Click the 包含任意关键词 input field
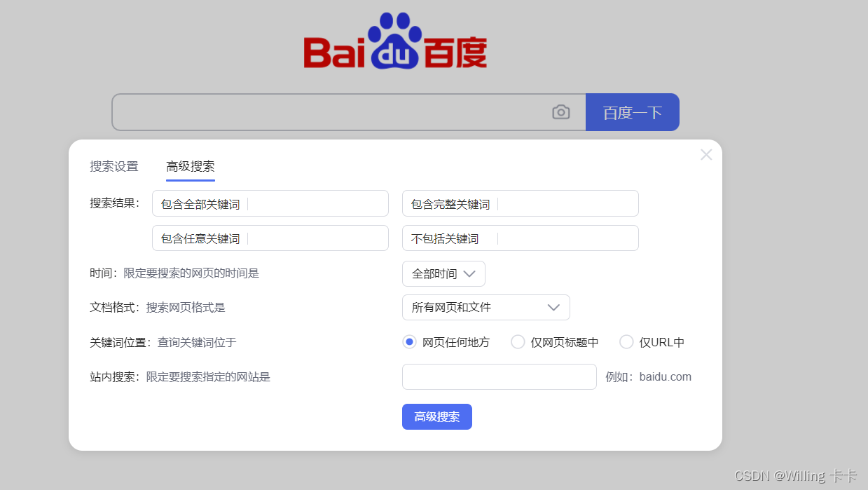 (x=270, y=238)
